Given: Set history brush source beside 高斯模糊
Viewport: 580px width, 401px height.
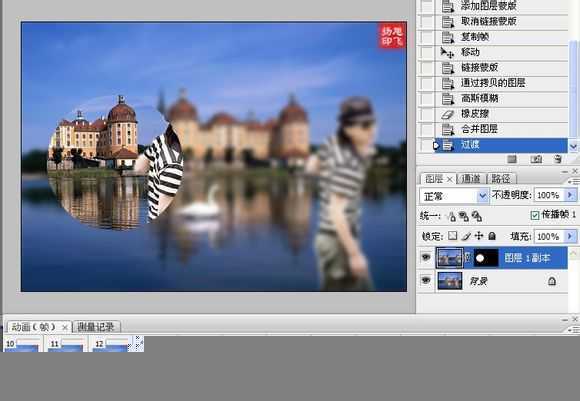Looking at the screenshot, I should point(427,99).
